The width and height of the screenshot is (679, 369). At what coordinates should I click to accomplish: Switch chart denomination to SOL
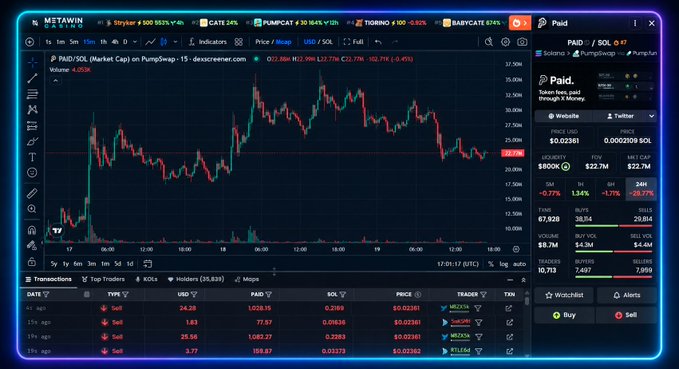[x=327, y=42]
